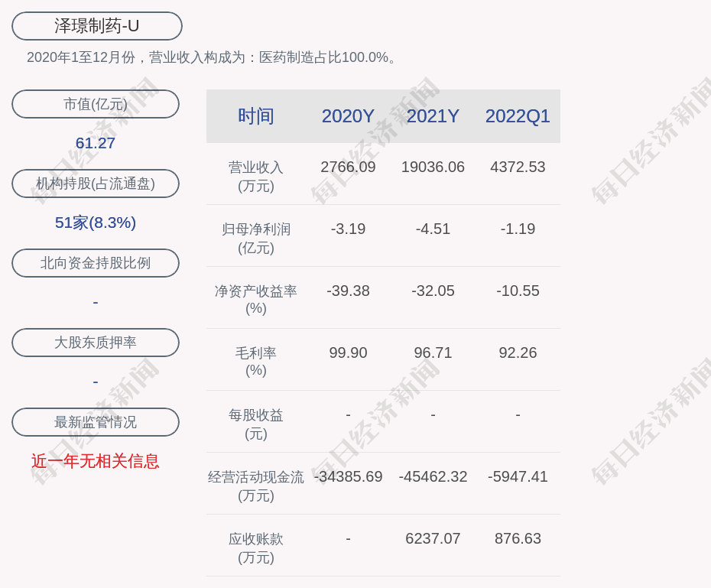Select the net profit value -3.19

(348, 229)
